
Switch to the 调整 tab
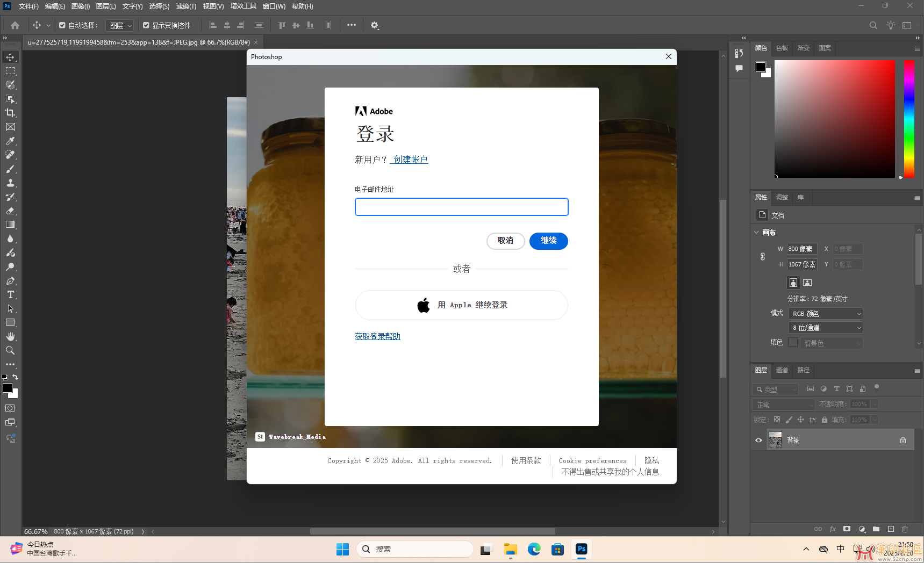click(782, 197)
